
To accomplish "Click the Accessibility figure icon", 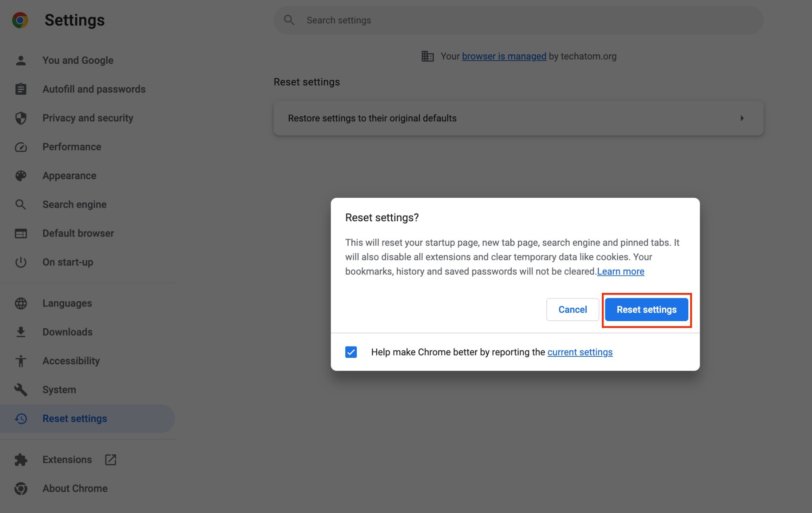I will [21, 361].
